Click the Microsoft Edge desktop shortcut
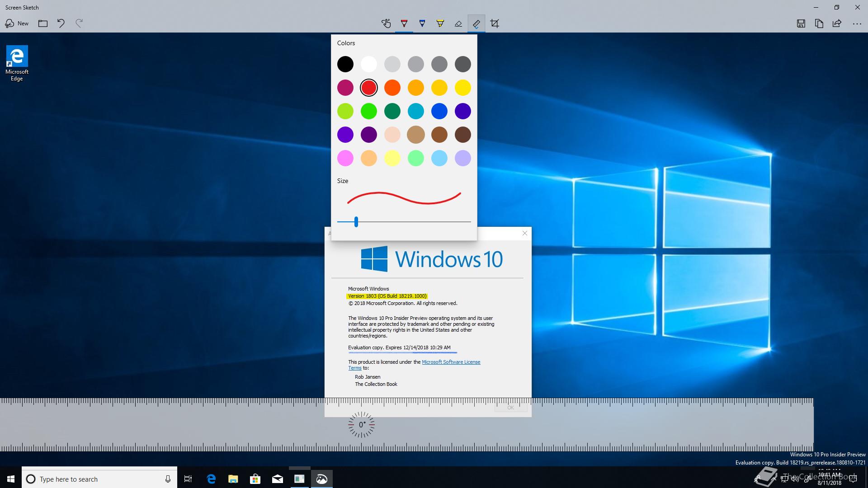 [x=17, y=63]
